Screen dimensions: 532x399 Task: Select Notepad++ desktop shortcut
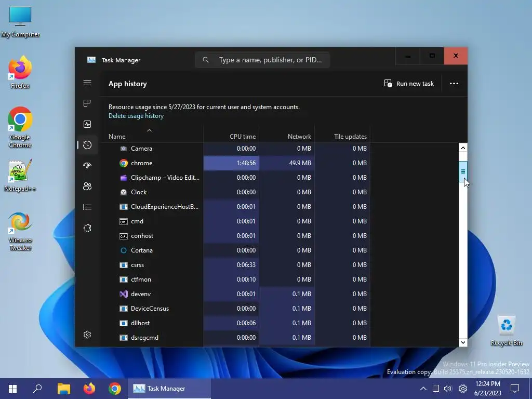(x=20, y=176)
